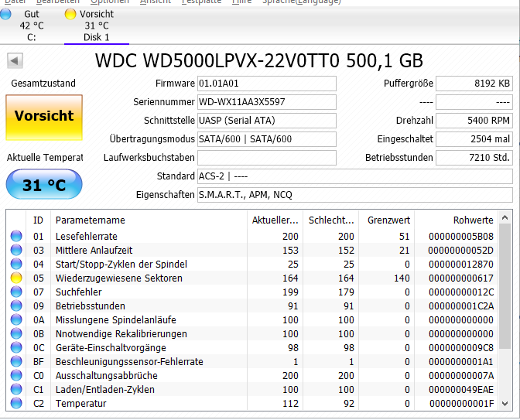Click the 31 °C temperature button
The height and width of the screenshot is (420, 520).
(44, 184)
